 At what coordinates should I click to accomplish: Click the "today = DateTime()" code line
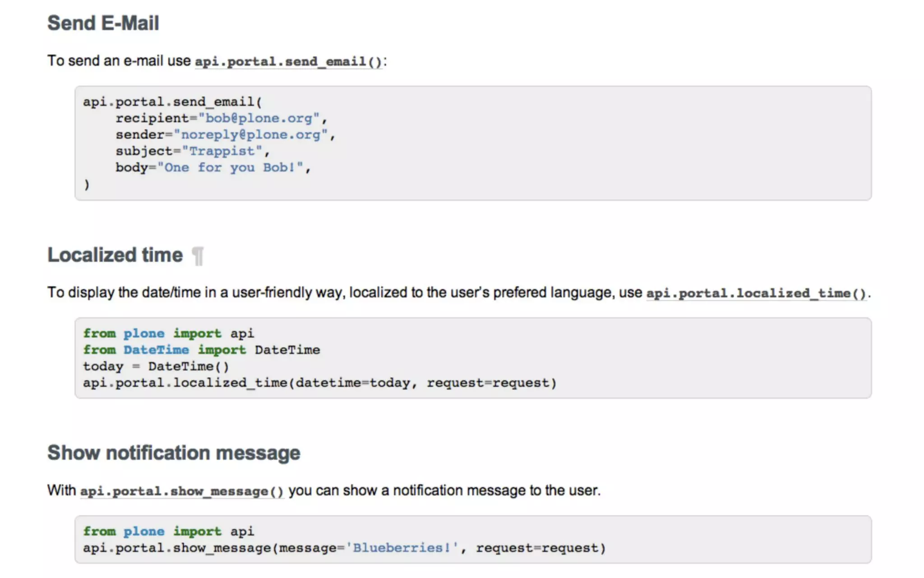click(156, 366)
